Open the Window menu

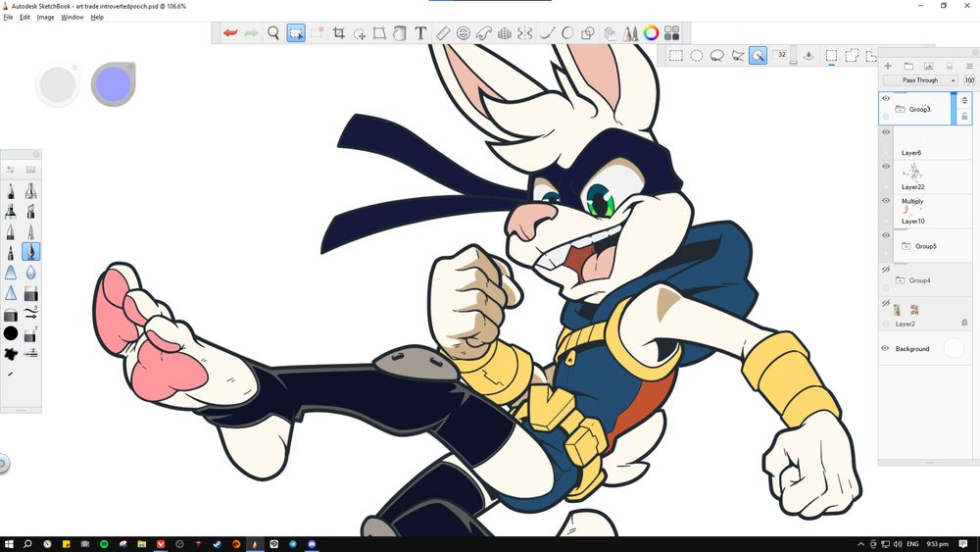point(72,17)
